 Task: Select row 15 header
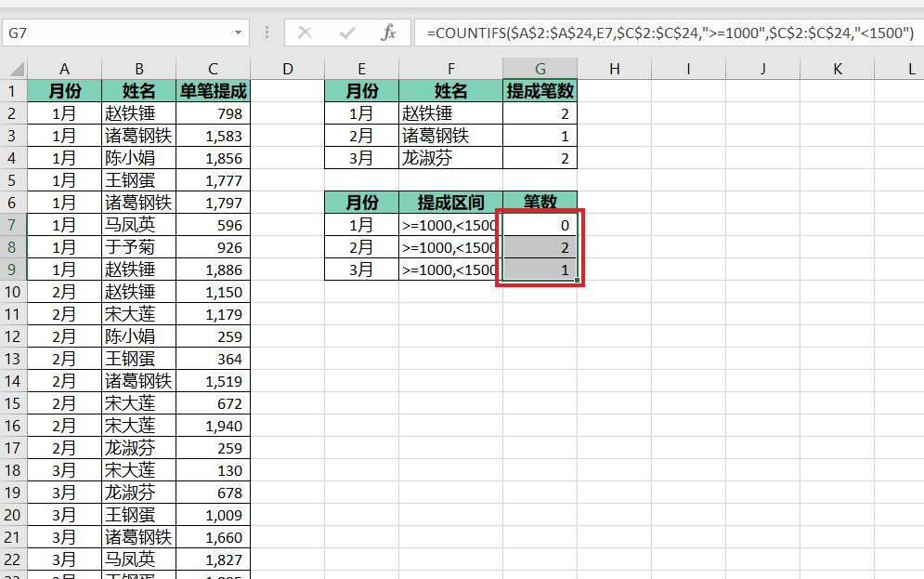pyautogui.click(x=14, y=403)
